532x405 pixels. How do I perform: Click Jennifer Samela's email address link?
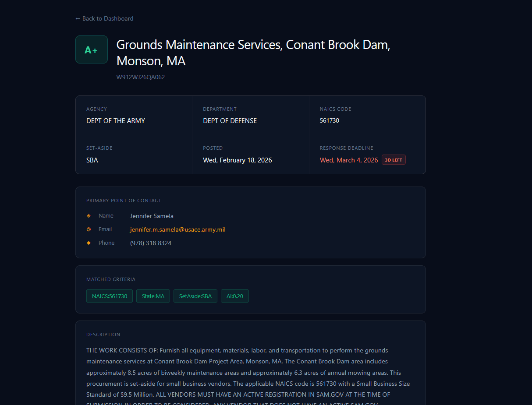[177, 229]
